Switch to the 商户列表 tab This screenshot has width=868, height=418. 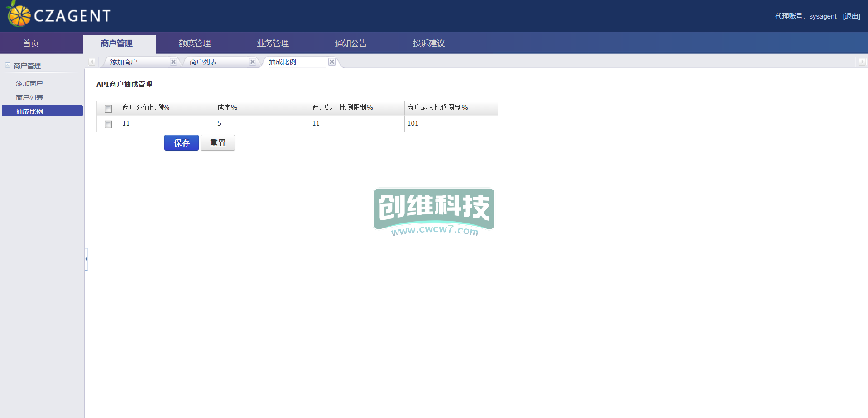click(x=203, y=62)
